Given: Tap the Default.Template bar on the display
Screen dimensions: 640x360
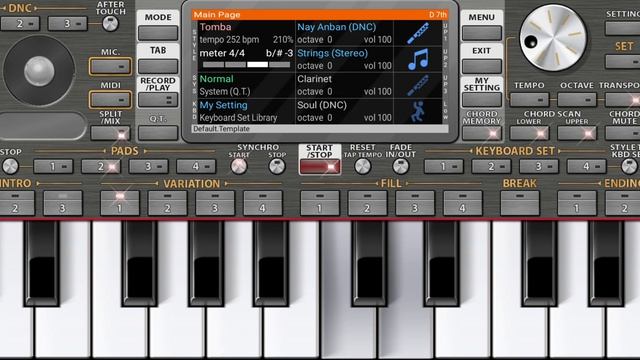Looking at the screenshot, I should coord(320,129).
